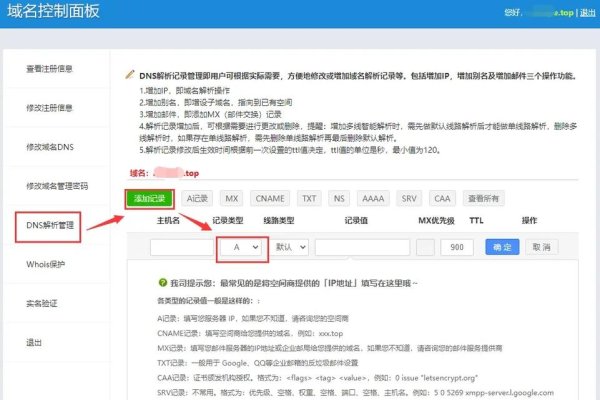Open 实名验证 sidebar item
Viewport: 600px width, 400px height.
[42, 304]
